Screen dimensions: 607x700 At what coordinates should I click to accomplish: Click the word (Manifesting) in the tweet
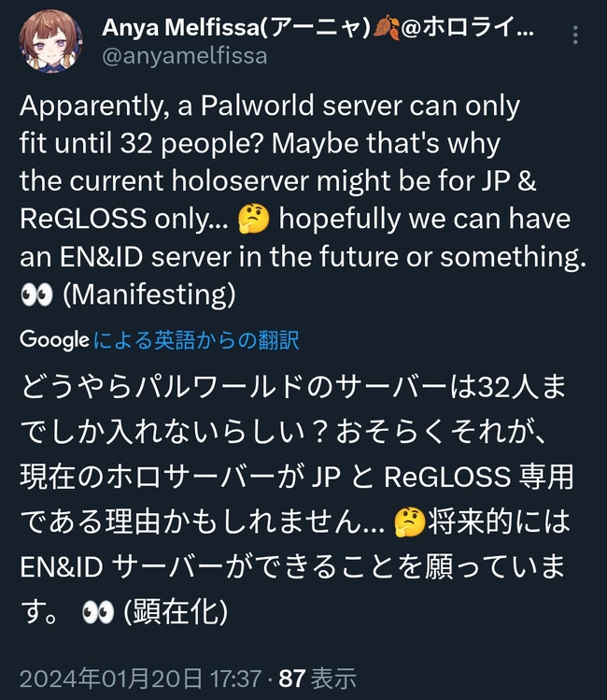(152, 293)
